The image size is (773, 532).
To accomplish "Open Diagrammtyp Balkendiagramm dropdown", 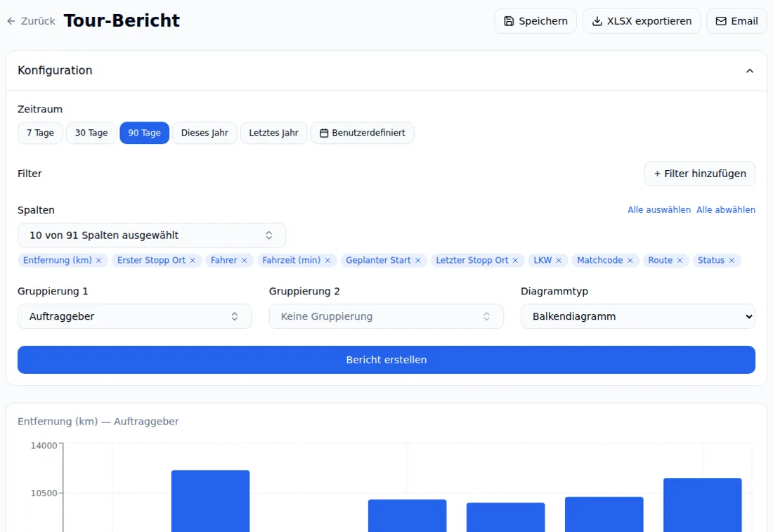I will (x=637, y=316).
